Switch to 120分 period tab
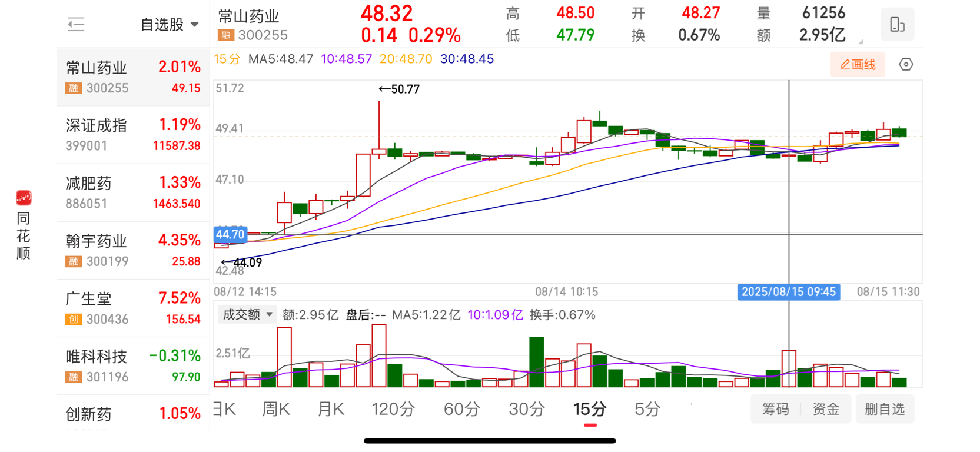Viewport: 980px width, 452px height. [x=393, y=409]
